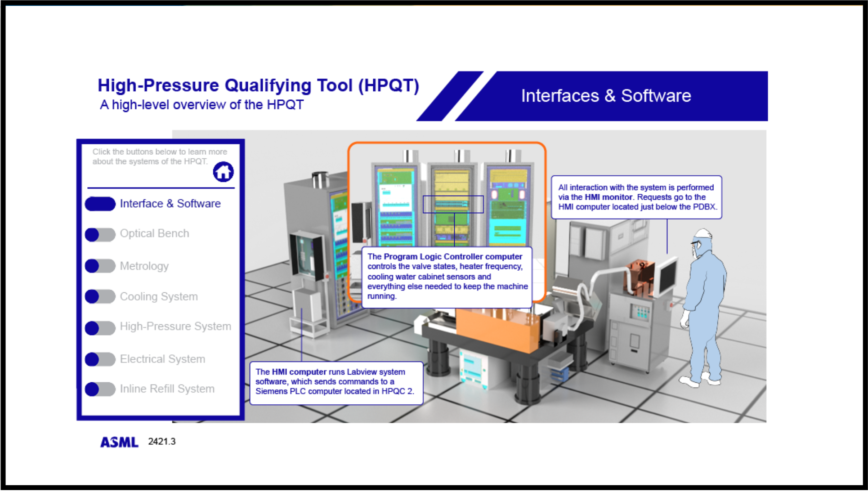Click the Program Logic Controller text box
The image size is (868, 492).
pyautogui.click(x=447, y=277)
